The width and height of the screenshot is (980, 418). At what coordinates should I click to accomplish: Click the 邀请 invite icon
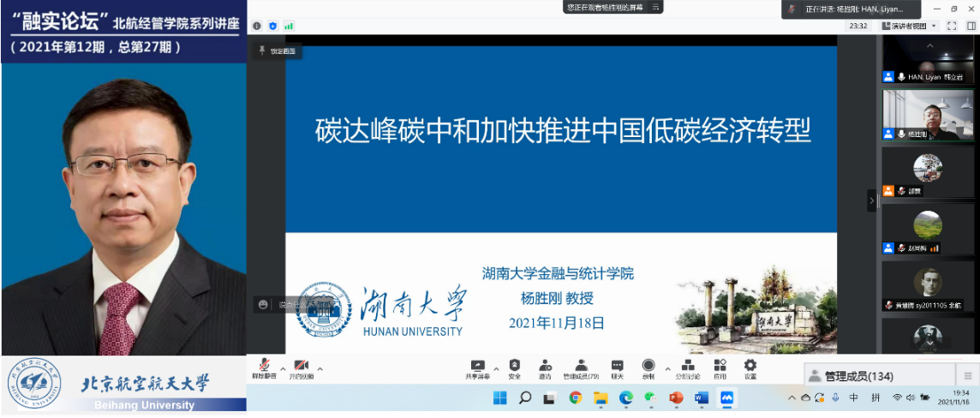pos(545,367)
